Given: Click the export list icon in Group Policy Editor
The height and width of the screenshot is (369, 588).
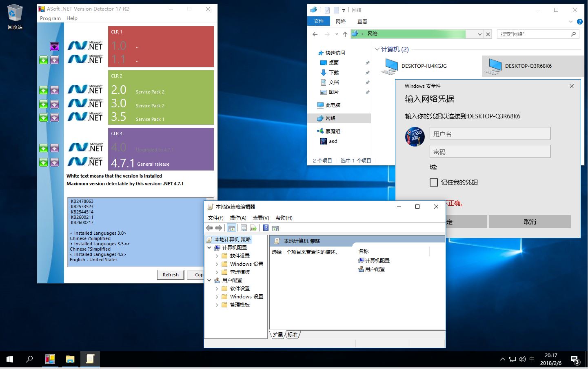Looking at the screenshot, I should click(254, 228).
